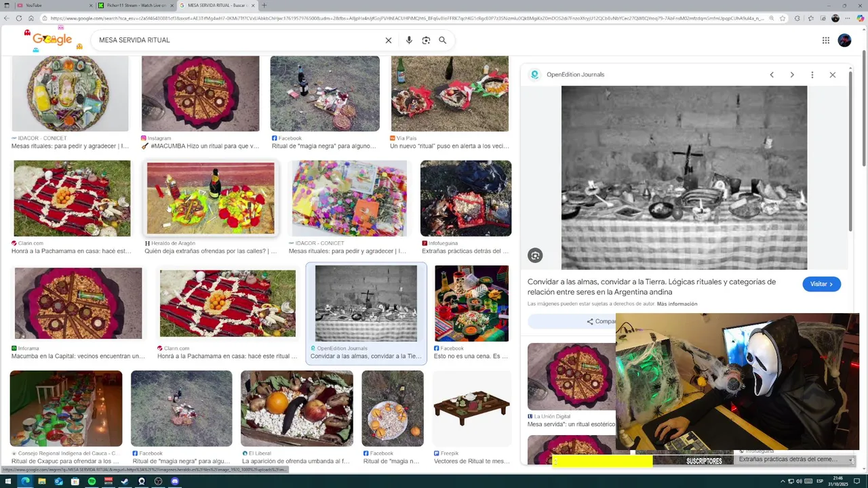Open Discord from the taskbar
Image resolution: width=868 pixels, height=488 pixels.
(x=175, y=481)
